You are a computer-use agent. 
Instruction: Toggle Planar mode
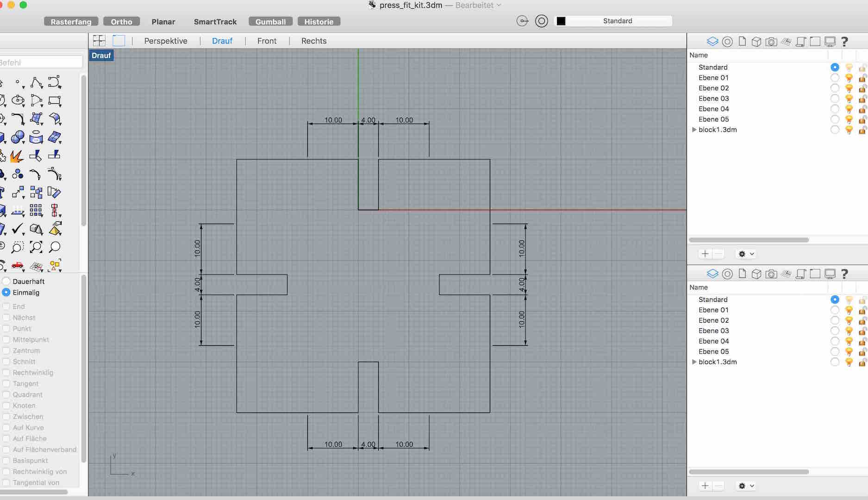(x=163, y=22)
